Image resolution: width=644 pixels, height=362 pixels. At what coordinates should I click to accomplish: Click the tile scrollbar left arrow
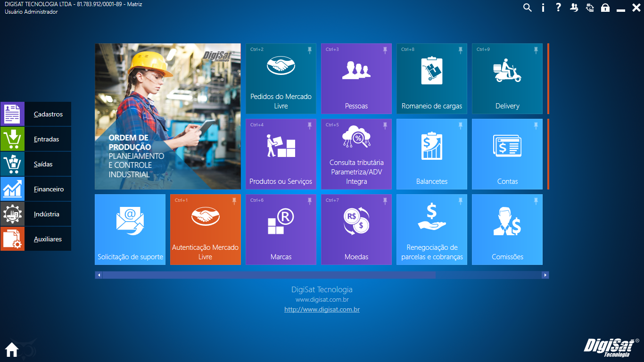99,275
